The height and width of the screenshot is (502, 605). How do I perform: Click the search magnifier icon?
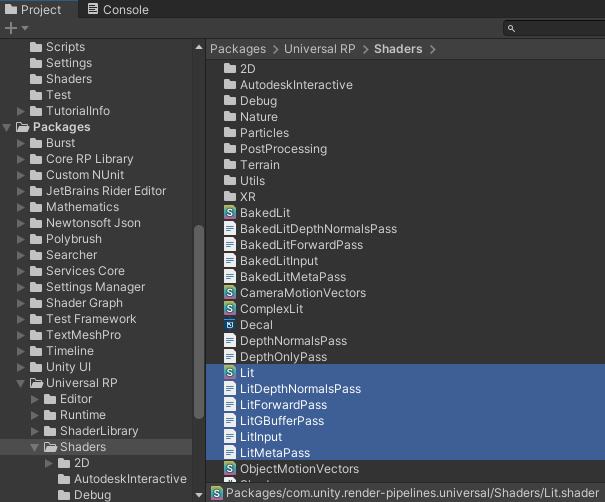pos(511,28)
